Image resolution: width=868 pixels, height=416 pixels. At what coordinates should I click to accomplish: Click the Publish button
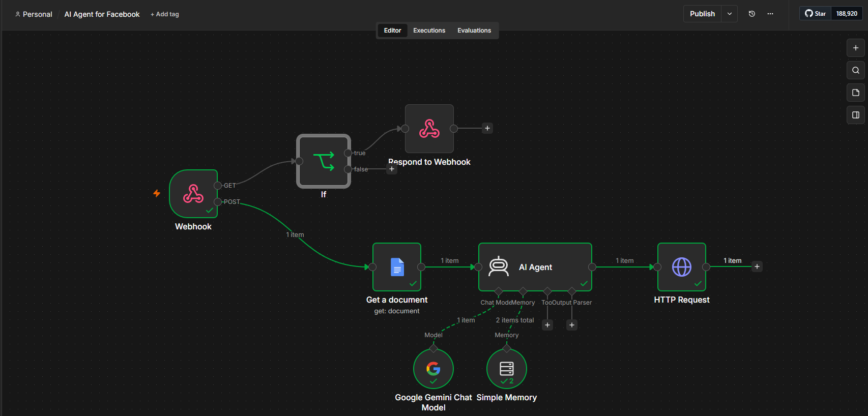[702, 14]
